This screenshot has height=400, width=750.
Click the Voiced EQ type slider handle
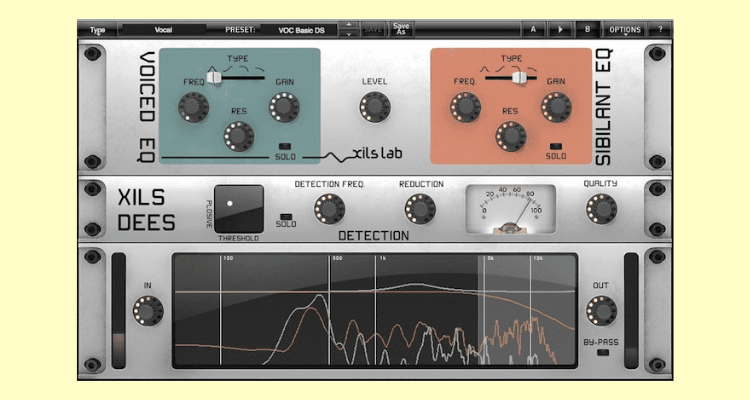coord(214,77)
